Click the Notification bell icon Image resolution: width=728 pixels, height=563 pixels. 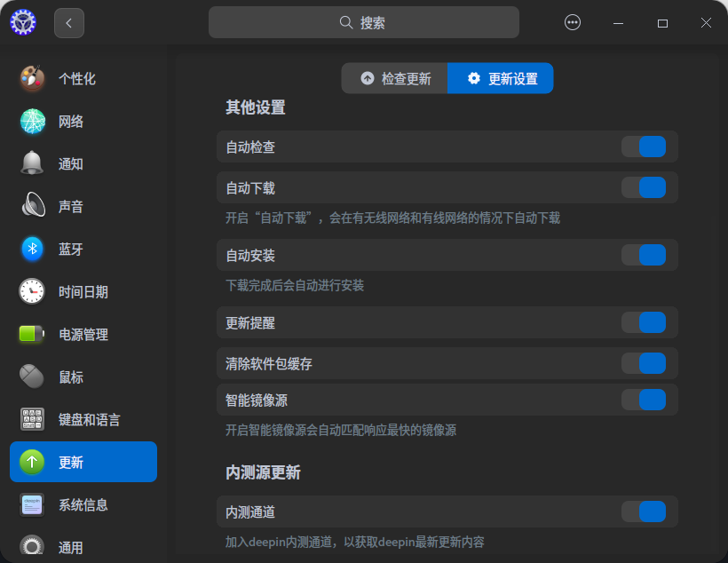32,163
